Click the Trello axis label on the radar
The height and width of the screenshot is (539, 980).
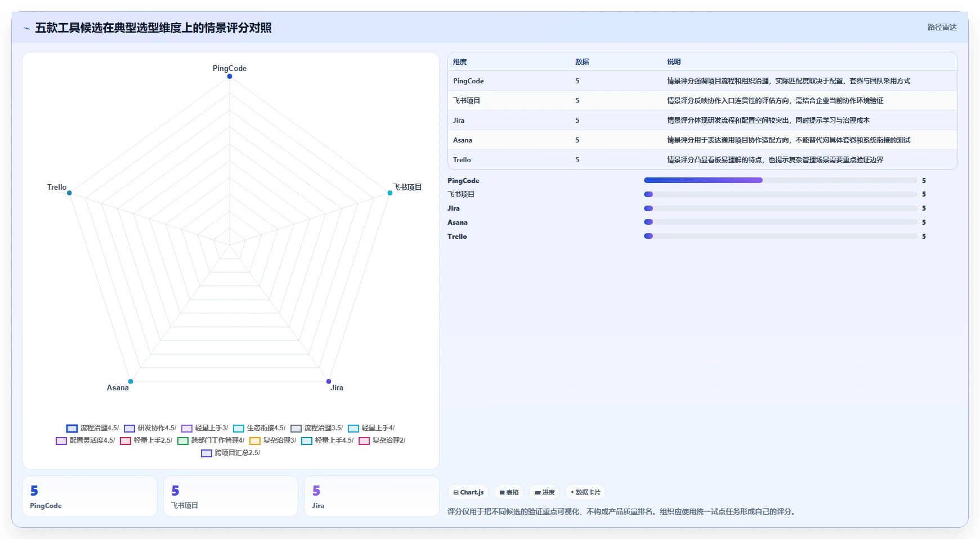tap(57, 187)
